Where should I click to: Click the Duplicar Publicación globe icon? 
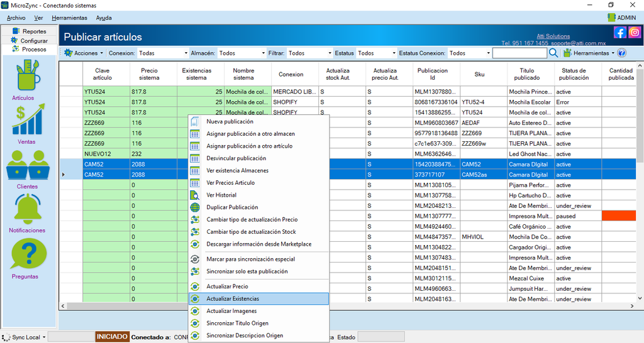pyautogui.click(x=195, y=207)
